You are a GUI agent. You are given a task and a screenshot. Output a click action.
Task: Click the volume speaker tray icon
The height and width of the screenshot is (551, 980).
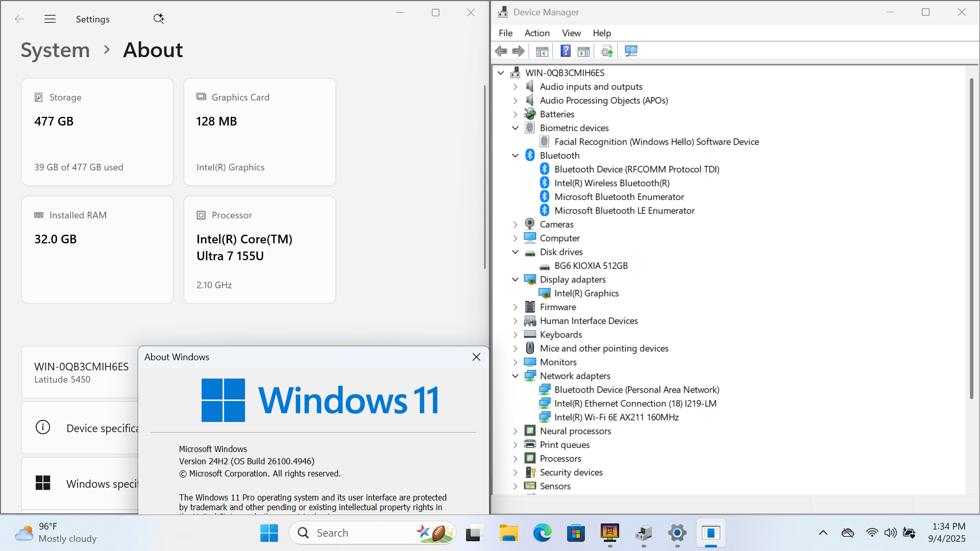pyautogui.click(x=890, y=533)
